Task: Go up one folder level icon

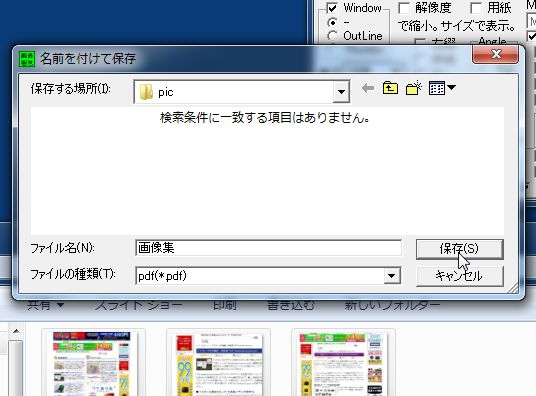Action: tap(390, 88)
